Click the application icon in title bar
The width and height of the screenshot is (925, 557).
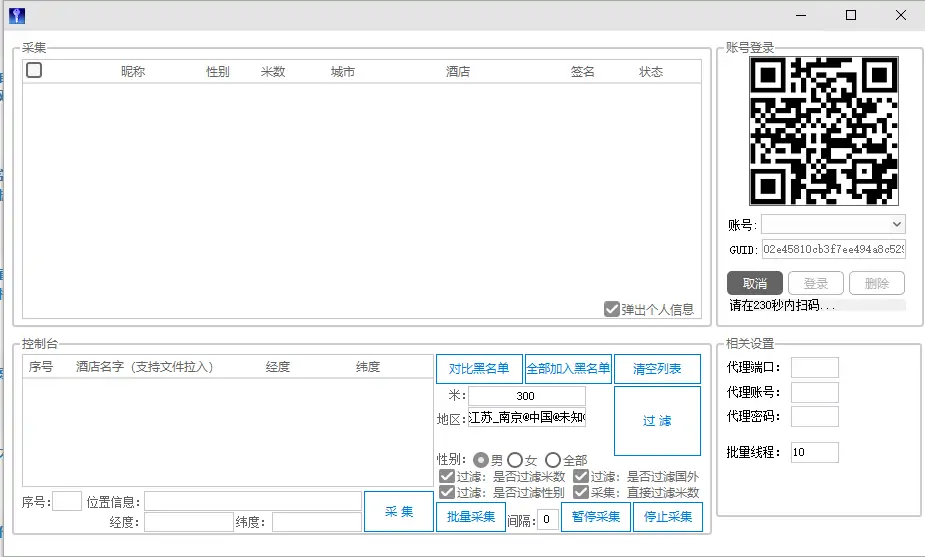pyautogui.click(x=17, y=15)
